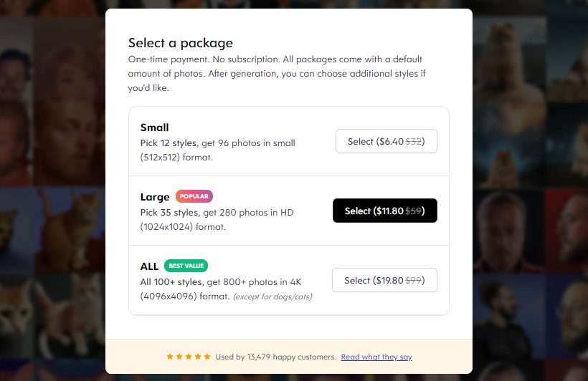Click the 'Pick 35 styles' description text
The image size is (588, 381).
click(217, 220)
